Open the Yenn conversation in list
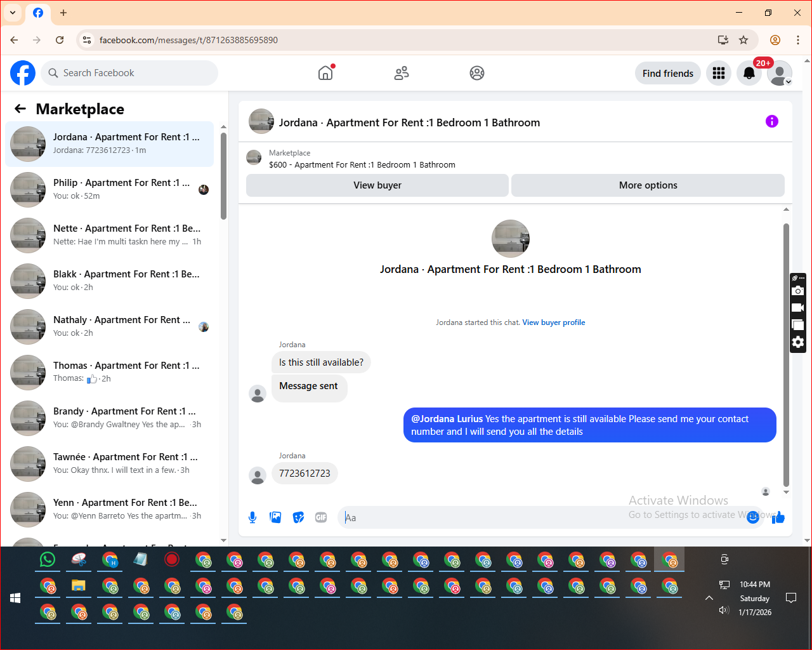 (x=109, y=510)
